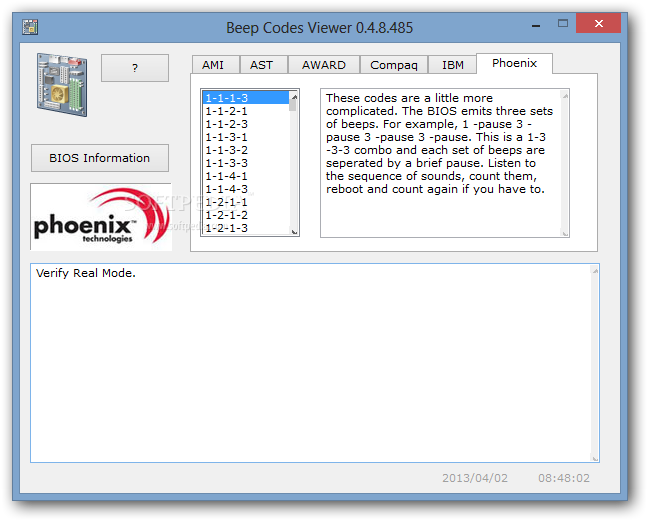The width and height of the screenshot is (648, 521).
Task: Select the Phoenix tab
Action: [515, 63]
